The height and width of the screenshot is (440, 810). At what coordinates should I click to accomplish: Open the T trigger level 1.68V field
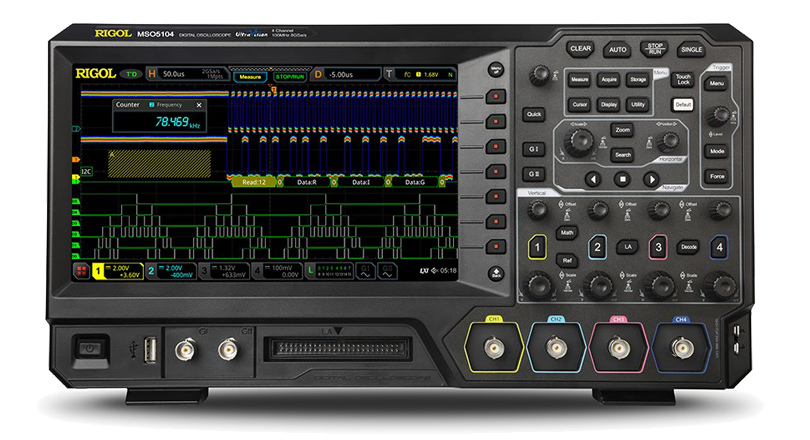tap(420, 74)
